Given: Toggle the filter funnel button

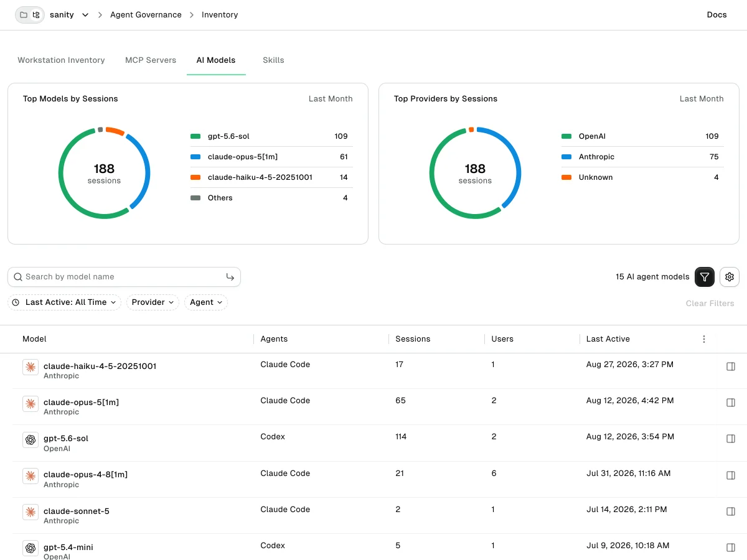Looking at the screenshot, I should tap(705, 277).
